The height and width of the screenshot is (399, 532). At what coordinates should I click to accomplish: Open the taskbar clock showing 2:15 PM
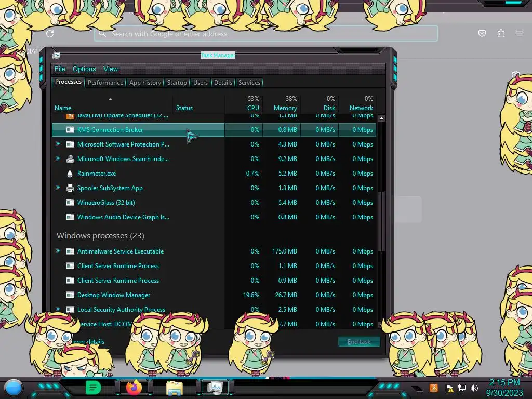[x=504, y=388]
